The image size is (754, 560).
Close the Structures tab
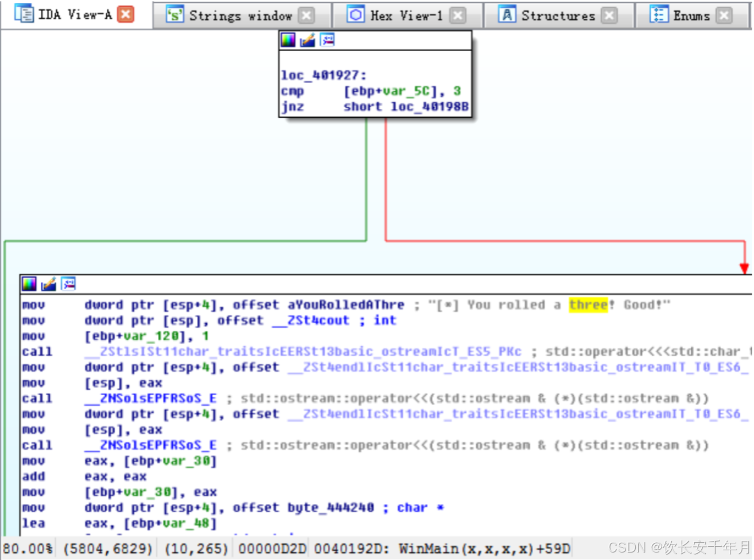[x=609, y=15]
